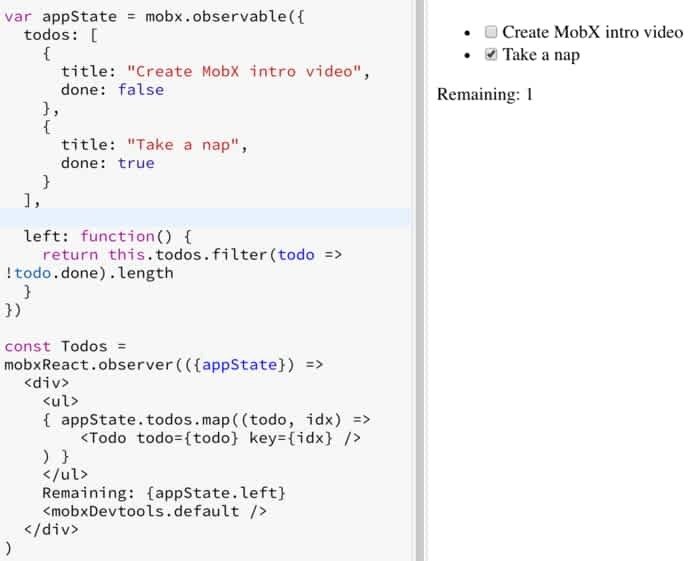Click the 'done: true' code line
The height and width of the screenshot is (561, 700).
pos(108,163)
